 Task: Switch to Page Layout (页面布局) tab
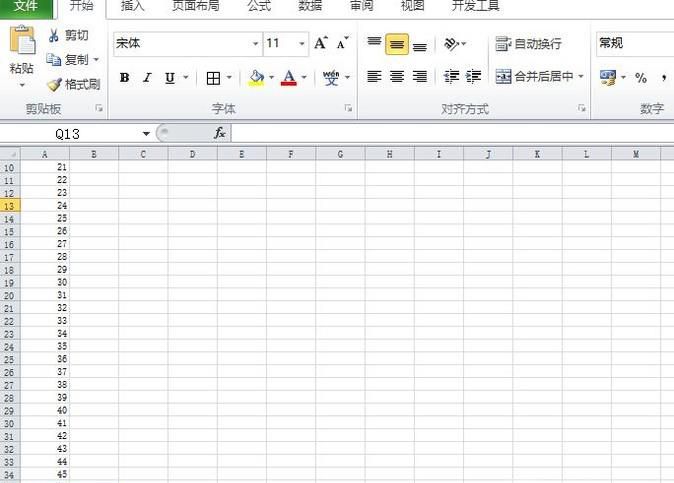(196, 6)
